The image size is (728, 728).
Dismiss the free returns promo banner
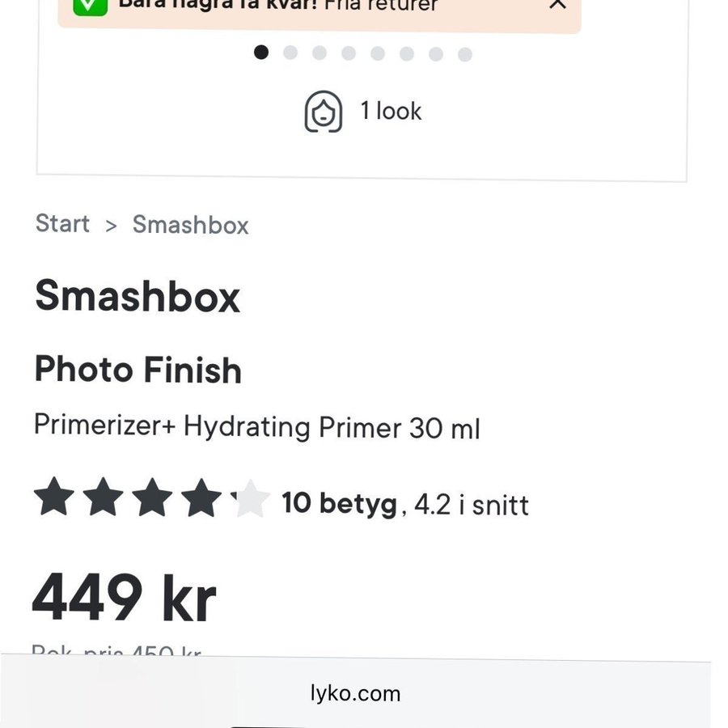[557, 4]
